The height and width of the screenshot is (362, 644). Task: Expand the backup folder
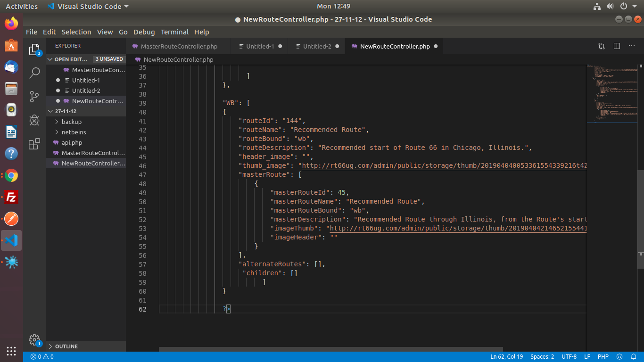coord(71,122)
